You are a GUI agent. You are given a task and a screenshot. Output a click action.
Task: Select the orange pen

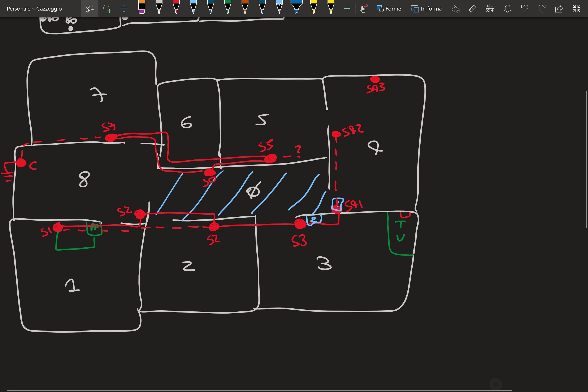pyautogui.click(x=245, y=8)
